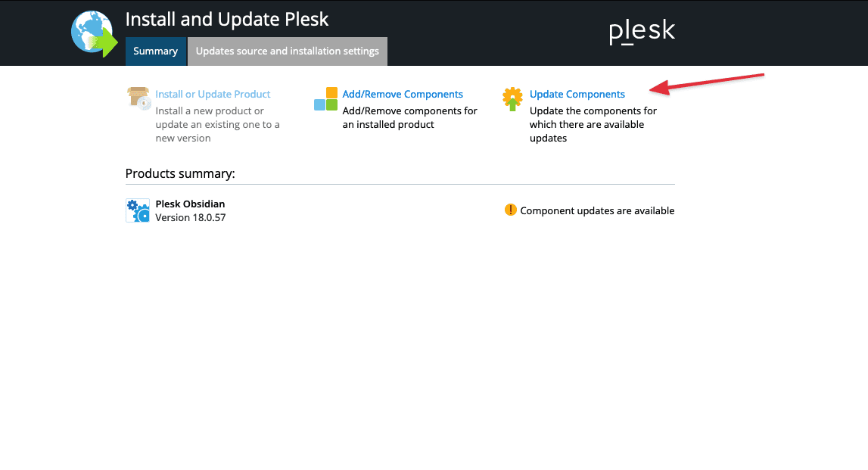This screenshot has height=470, width=868.
Task: Click the Version 18.0.57 text
Action: pos(190,218)
